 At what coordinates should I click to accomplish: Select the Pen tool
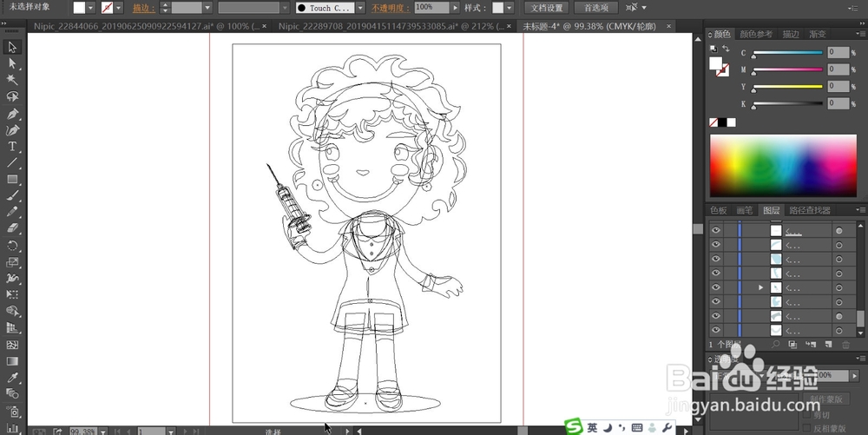pyautogui.click(x=12, y=114)
